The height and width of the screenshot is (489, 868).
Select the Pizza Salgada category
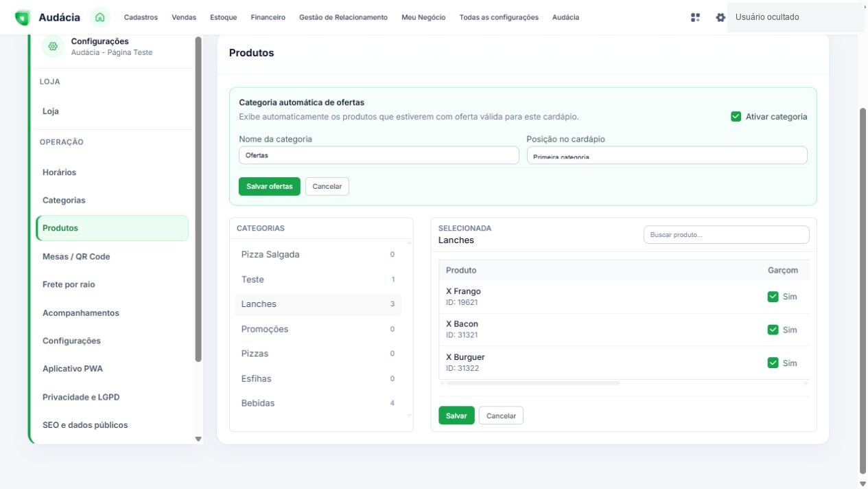[x=318, y=255]
